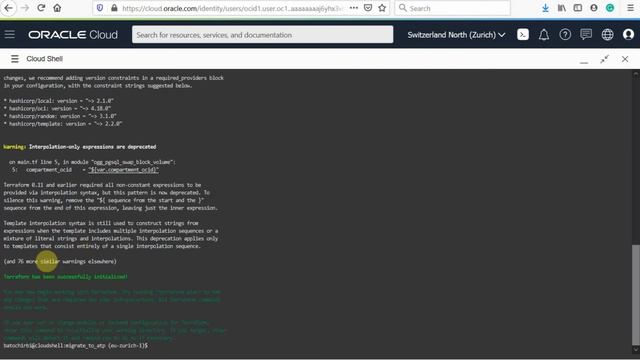Image resolution: width=640 pixels, height=360 pixels.
Task: Open page actions three-dot menu
Action: (x=354, y=8)
